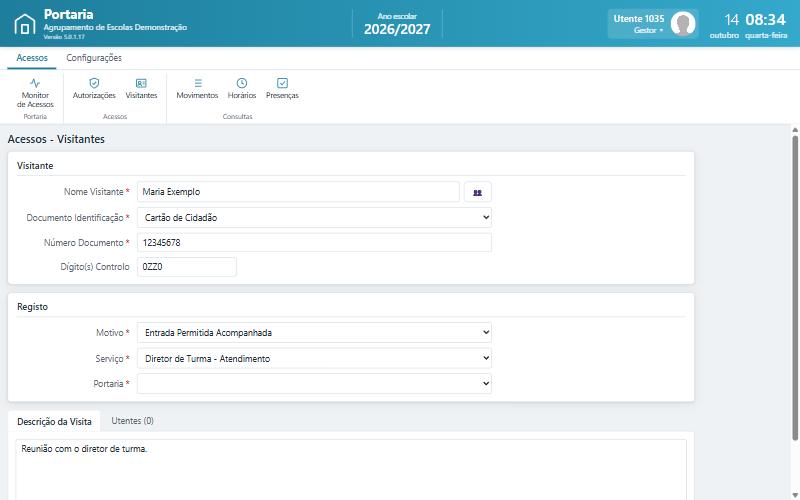This screenshot has height=500, width=800.
Task: Click the Ano escolar 2026/2027 label
Action: (397, 24)
